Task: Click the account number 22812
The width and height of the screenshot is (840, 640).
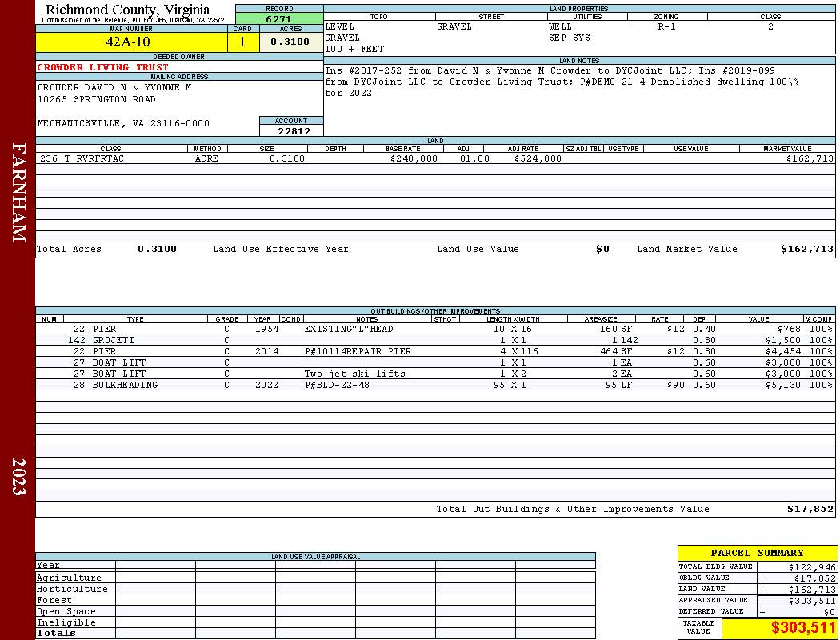Action: click(x=294, y=131)
